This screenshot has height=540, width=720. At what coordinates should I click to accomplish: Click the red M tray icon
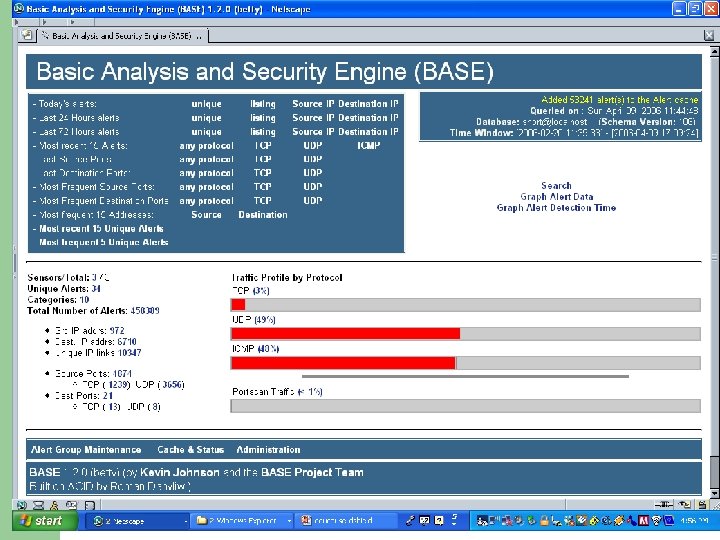pos(643,520)
